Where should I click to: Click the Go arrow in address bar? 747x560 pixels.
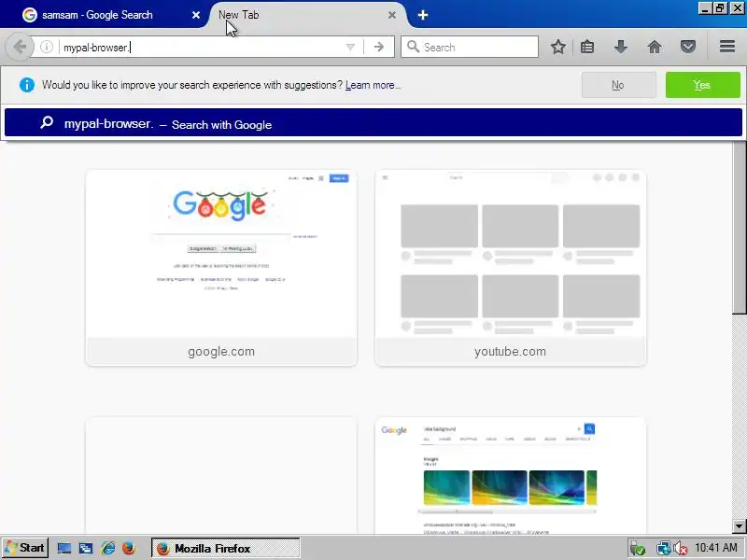tap(379, 47)
